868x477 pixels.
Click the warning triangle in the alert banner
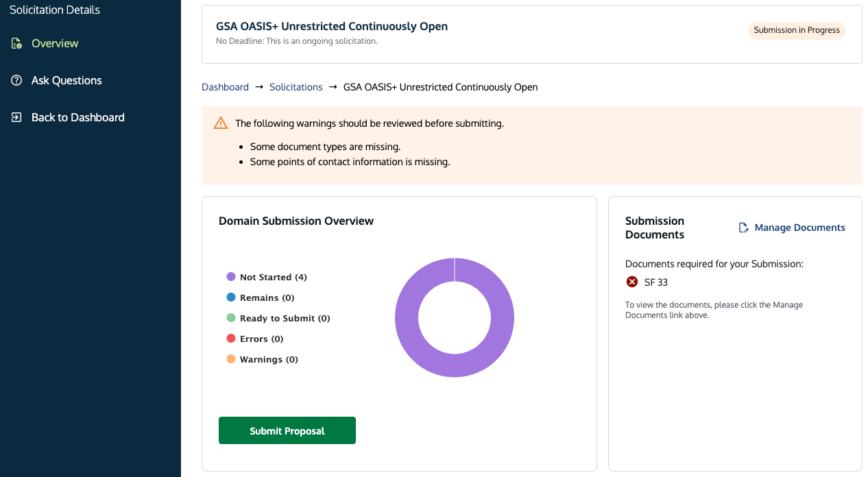(220, 123)
